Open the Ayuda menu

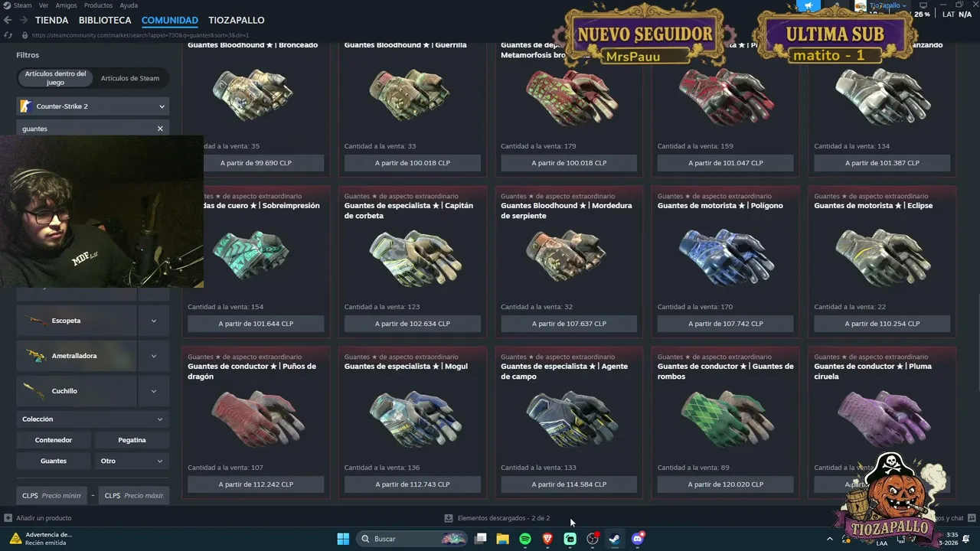129,5
